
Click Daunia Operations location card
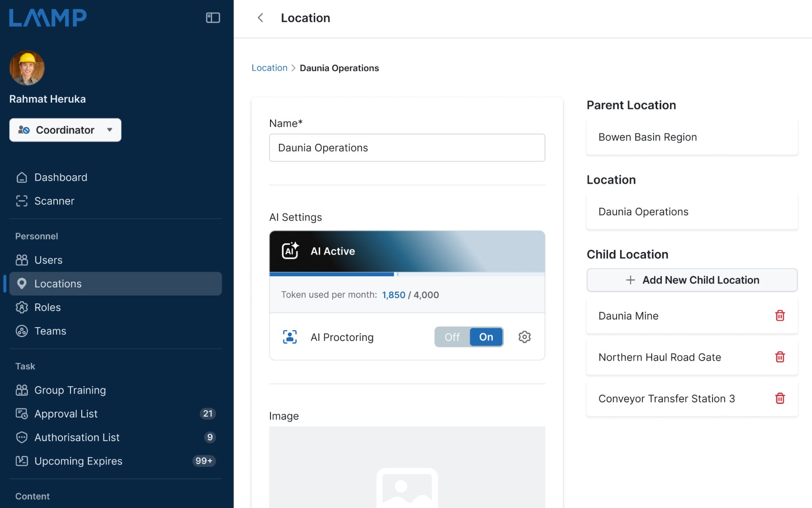tap(692, 212)
